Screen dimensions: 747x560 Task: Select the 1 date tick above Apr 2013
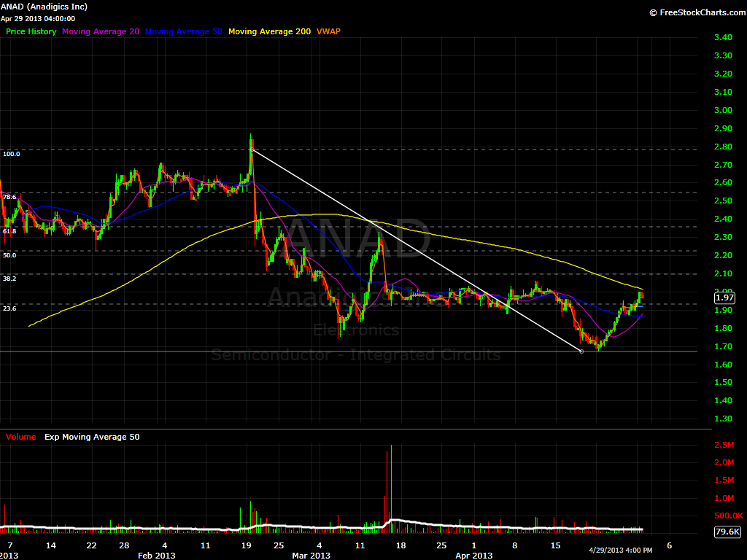[474, 545]
